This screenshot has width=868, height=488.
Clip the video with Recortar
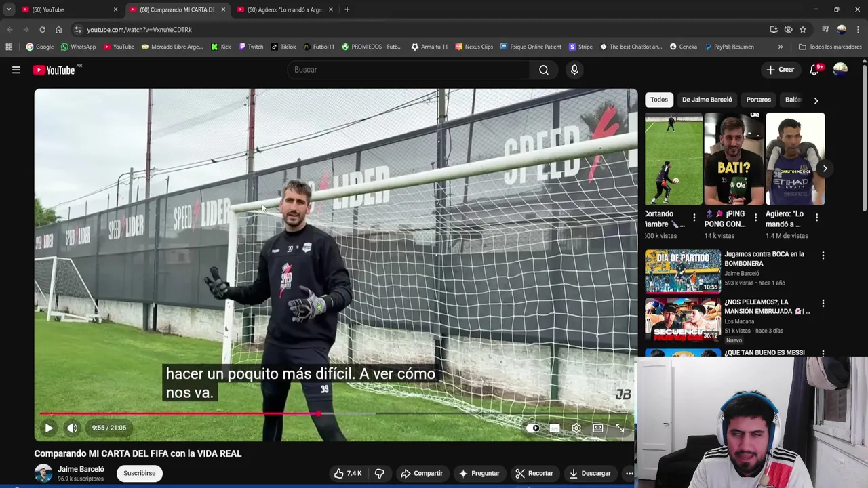tap(534, 473)
